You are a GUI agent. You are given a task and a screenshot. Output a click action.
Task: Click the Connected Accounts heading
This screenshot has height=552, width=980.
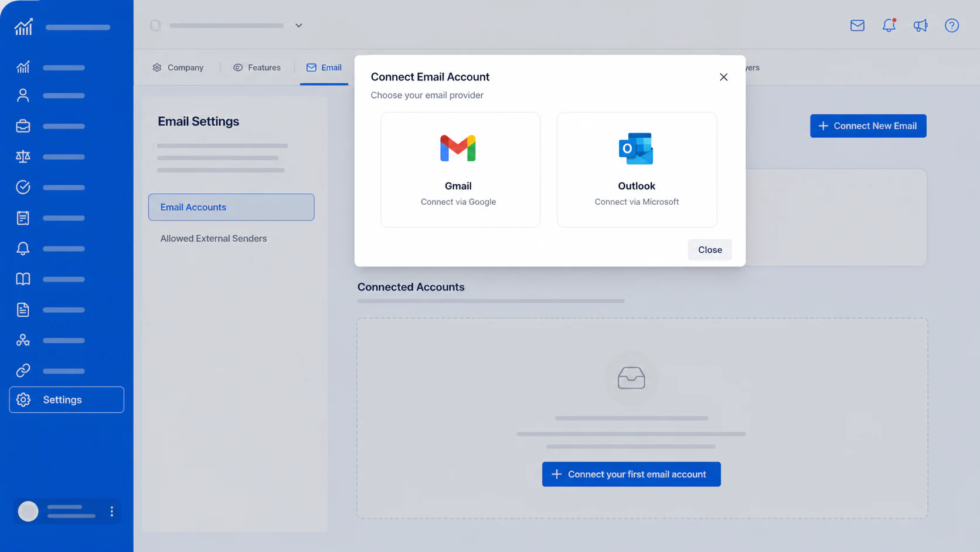(x=411, y=287)
